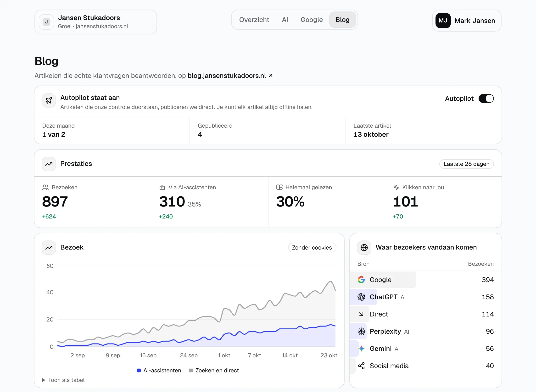
Task: Click the MJ avatar badge
Action: tap(443, 21)
